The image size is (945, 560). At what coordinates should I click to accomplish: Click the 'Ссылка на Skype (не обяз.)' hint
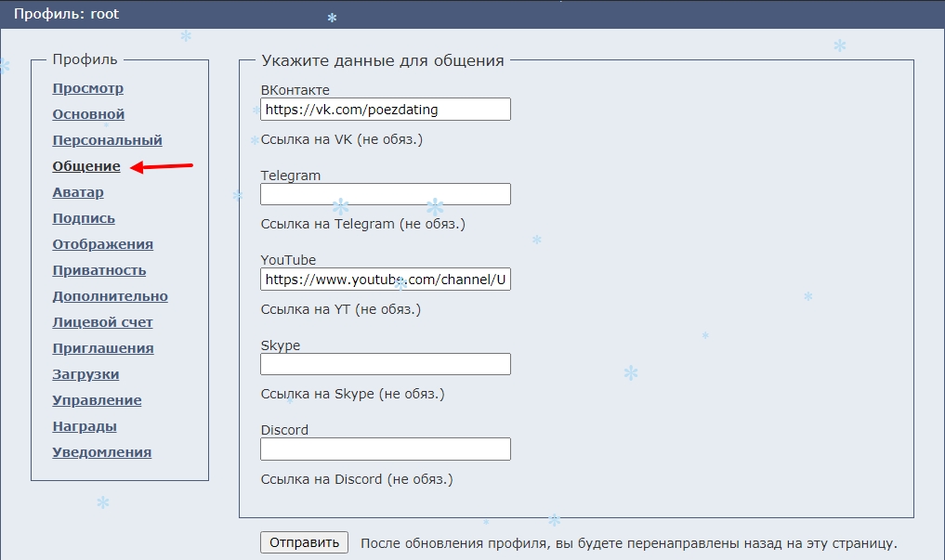click(x=352, y=394)
